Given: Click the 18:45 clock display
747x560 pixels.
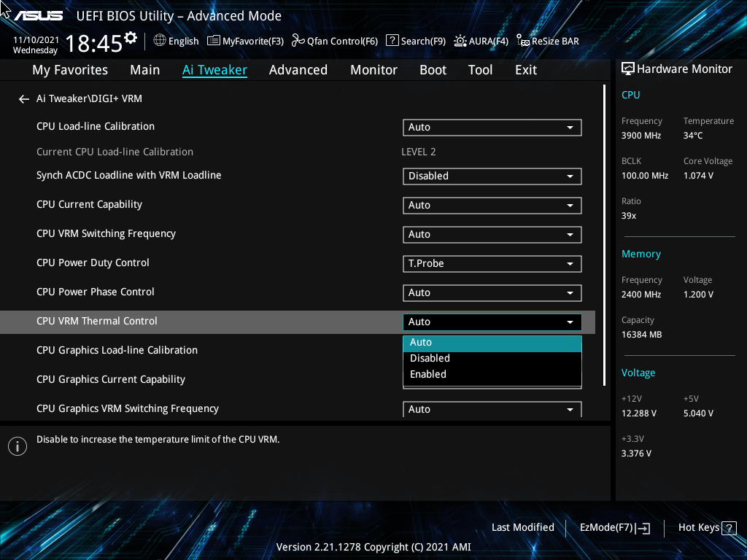Looking at the screenshot, I should click(x=93, y=44).
